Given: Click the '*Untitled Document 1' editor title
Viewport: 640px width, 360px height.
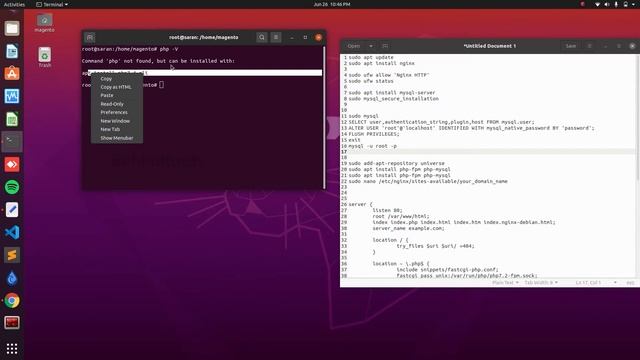Looking at the screenshot, I should pos(489,46).
